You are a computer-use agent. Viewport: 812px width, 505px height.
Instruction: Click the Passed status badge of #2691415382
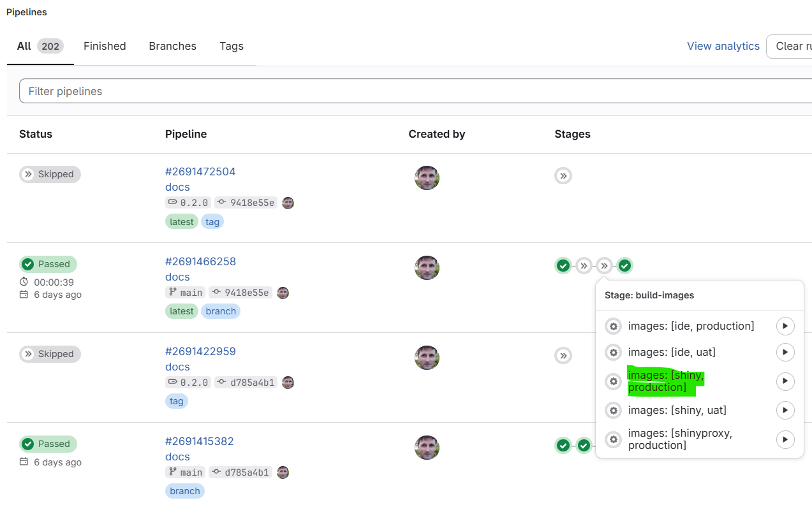coord(48,444)
